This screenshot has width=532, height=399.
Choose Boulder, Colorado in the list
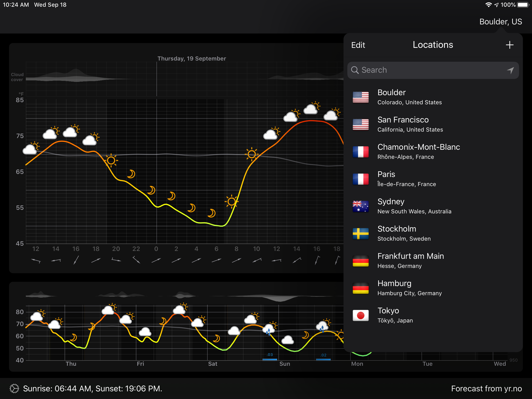[409, 97]
